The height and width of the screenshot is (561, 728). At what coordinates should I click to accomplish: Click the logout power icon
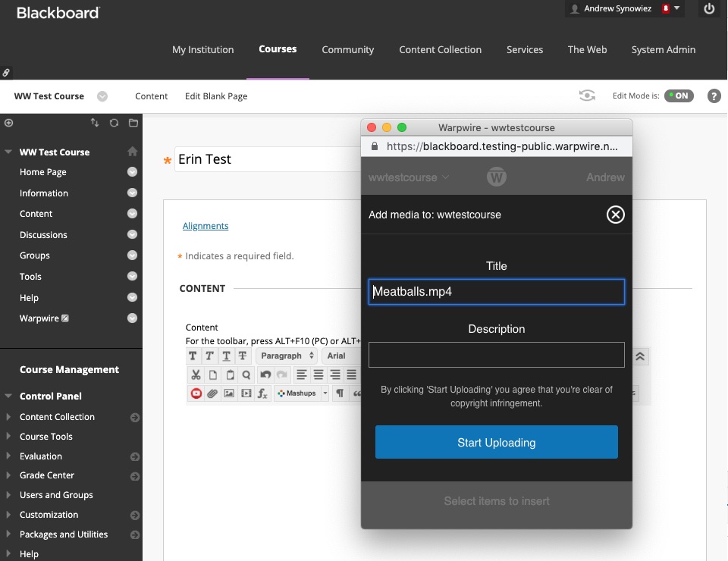(x=709, y=9)
